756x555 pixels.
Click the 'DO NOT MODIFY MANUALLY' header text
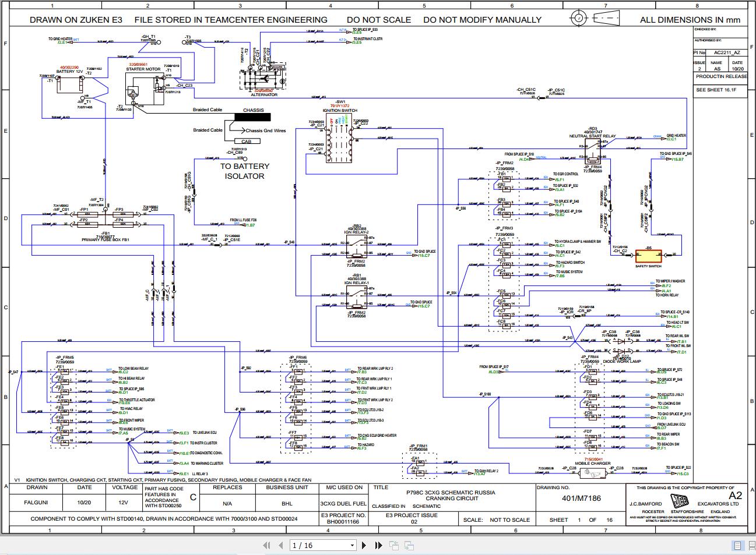483,20
